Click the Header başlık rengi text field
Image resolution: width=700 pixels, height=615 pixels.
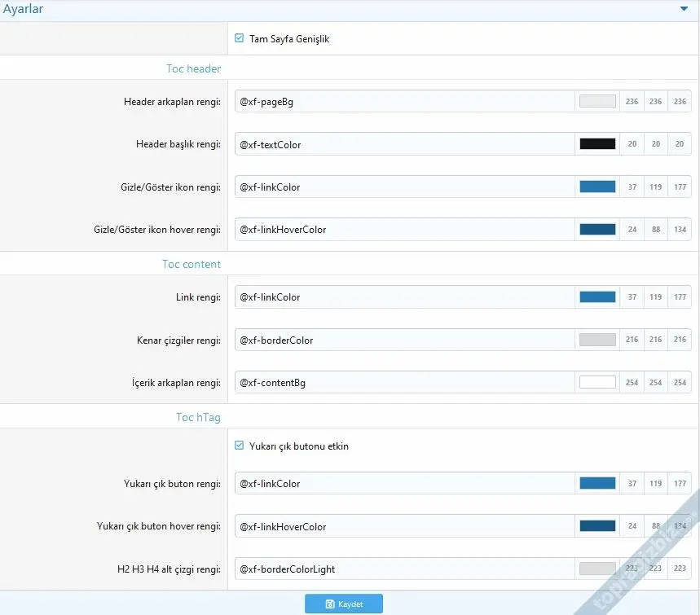tap(404, 144)
